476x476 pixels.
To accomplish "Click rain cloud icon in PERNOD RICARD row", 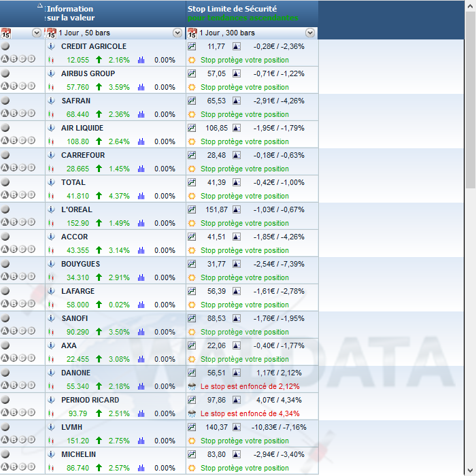I will pos(192,413).
